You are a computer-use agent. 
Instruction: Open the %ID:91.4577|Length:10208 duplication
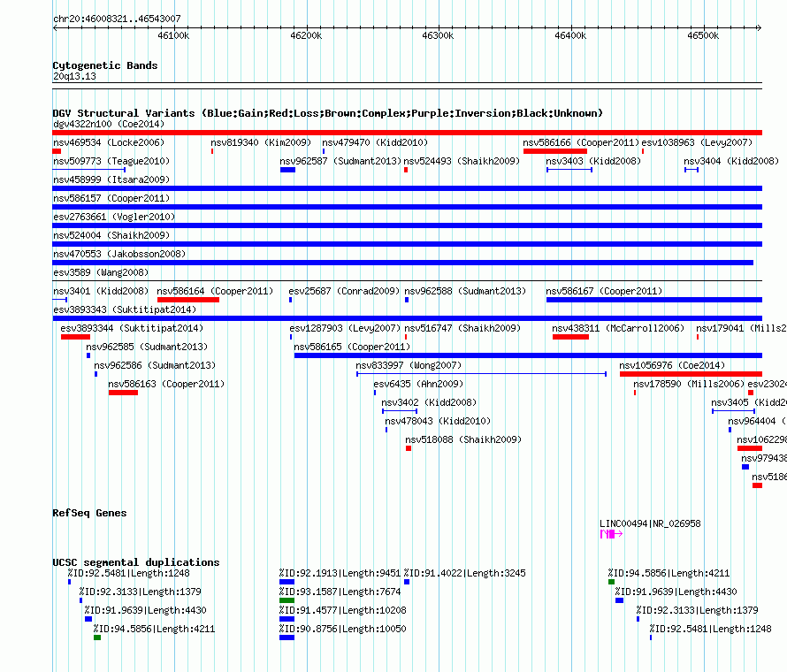(343, 610)
